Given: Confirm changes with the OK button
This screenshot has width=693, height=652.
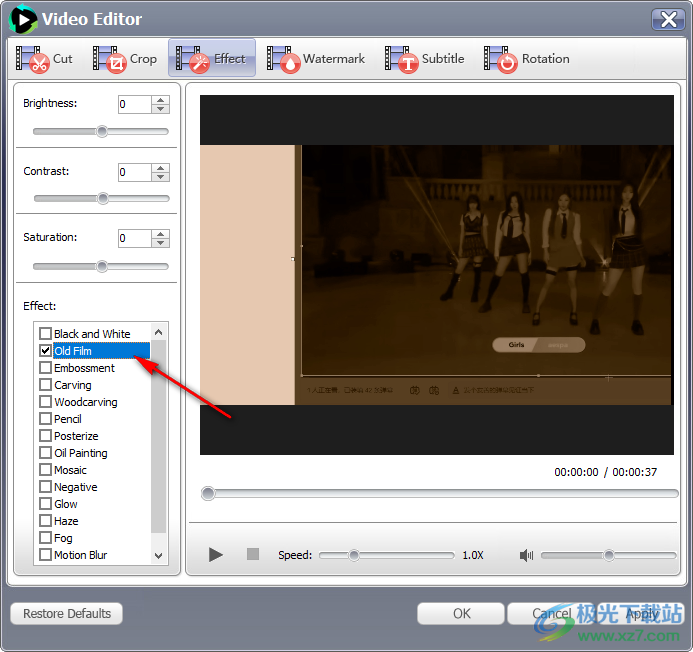Looking at the screenshot, I should [x=461, y=614].
